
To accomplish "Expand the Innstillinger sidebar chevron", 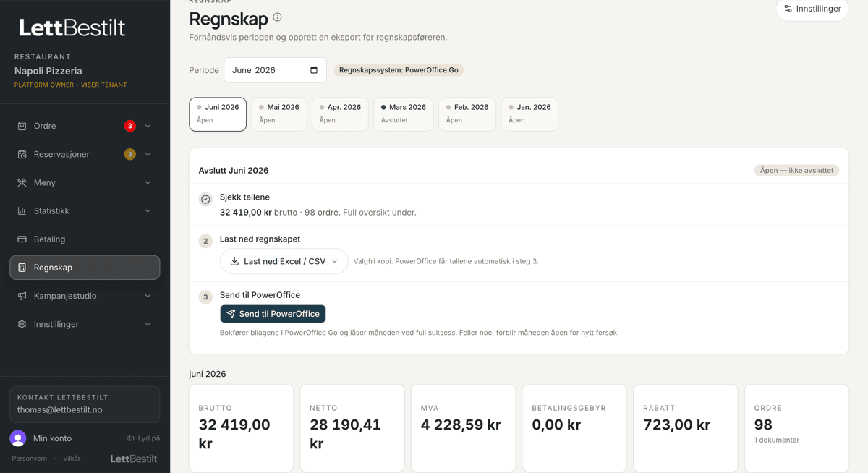I will [x=148, y=324].
